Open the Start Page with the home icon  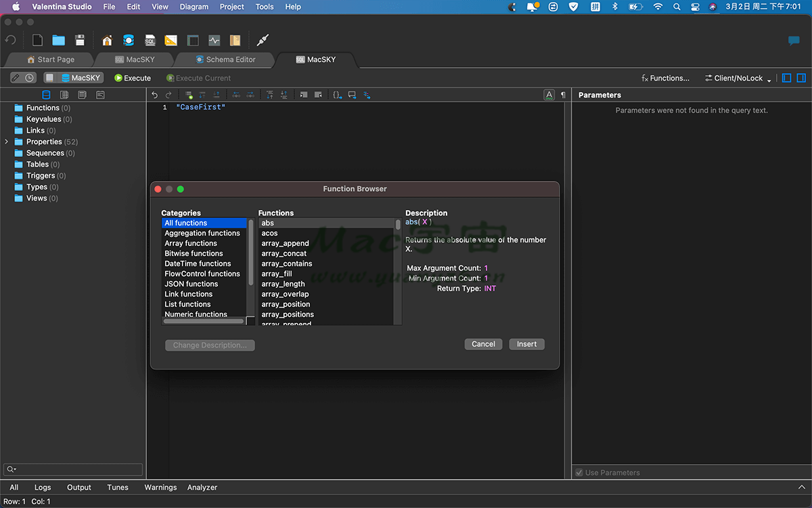107,40
